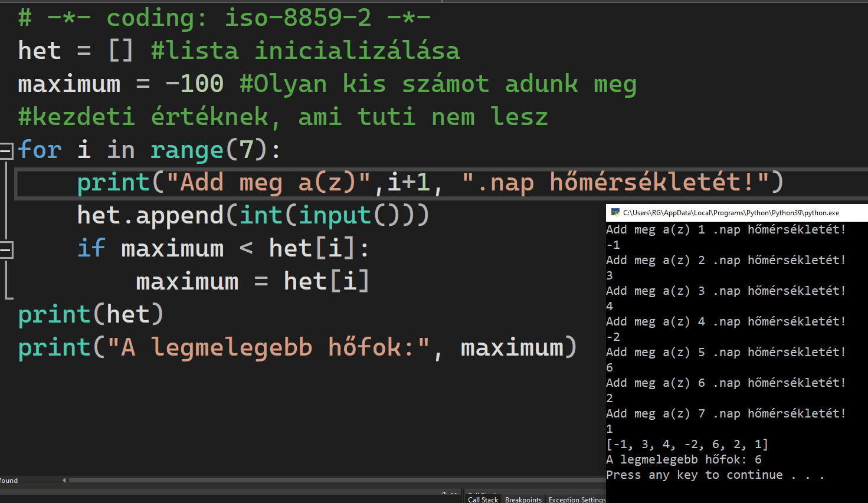Collapse the if maximum code block
The image size is (868, 503).
pyautogui.click(x=6, y=250)
